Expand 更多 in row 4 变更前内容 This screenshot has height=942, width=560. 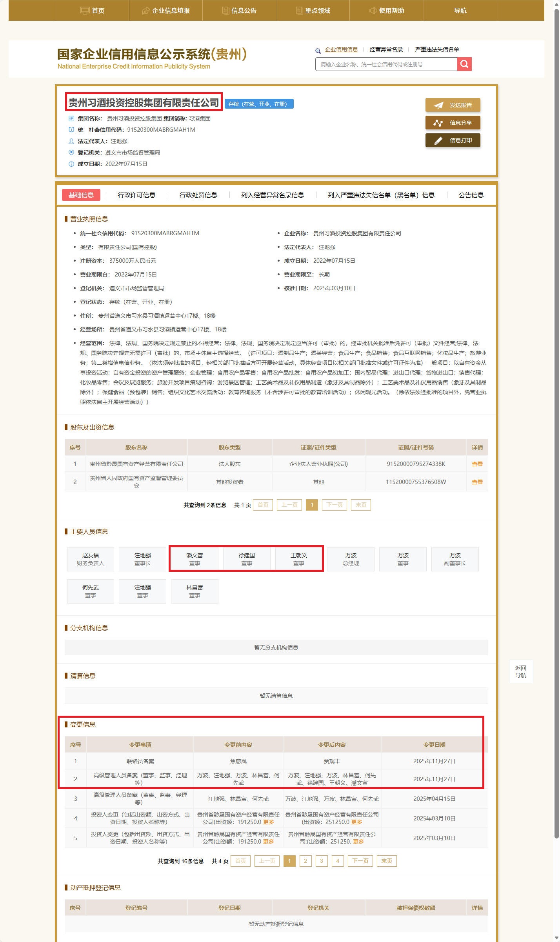pos(269,822)
